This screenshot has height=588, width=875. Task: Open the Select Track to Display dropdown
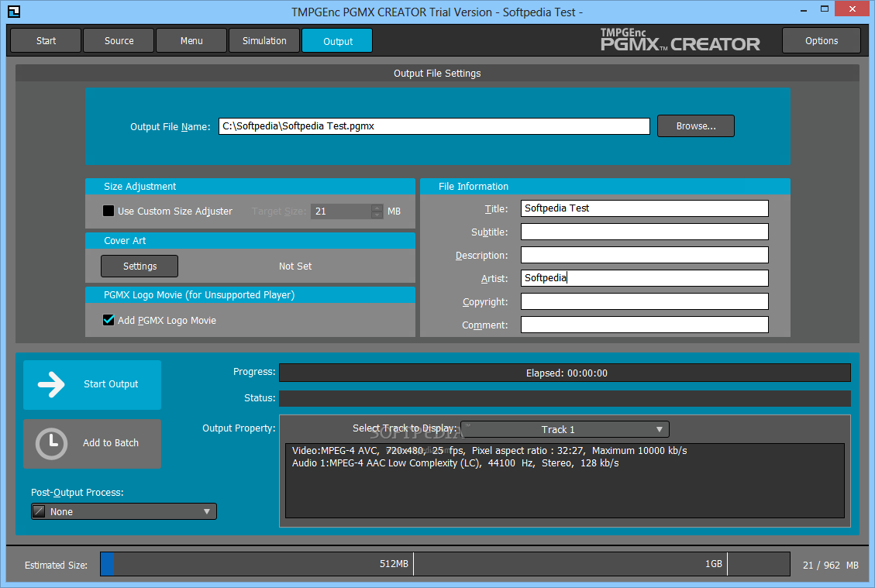[x=564, y=429]
